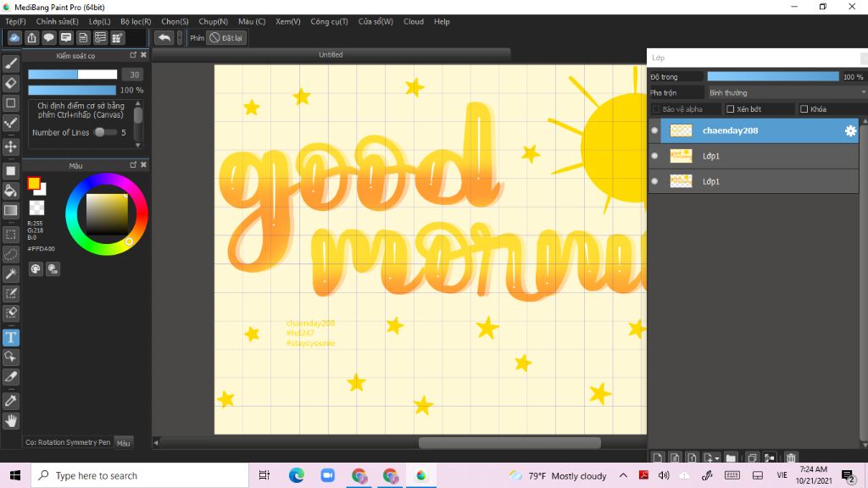Select the Brush tool in left toolbar
This screenshot has height=488, width=868.
[x=10, y=64]
